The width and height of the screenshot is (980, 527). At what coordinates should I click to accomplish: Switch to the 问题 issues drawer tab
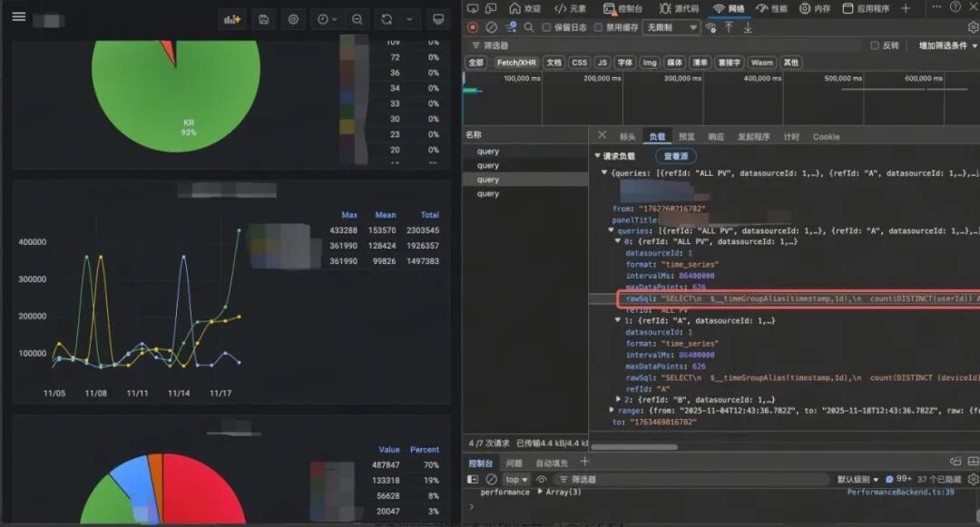coord(514,463)
